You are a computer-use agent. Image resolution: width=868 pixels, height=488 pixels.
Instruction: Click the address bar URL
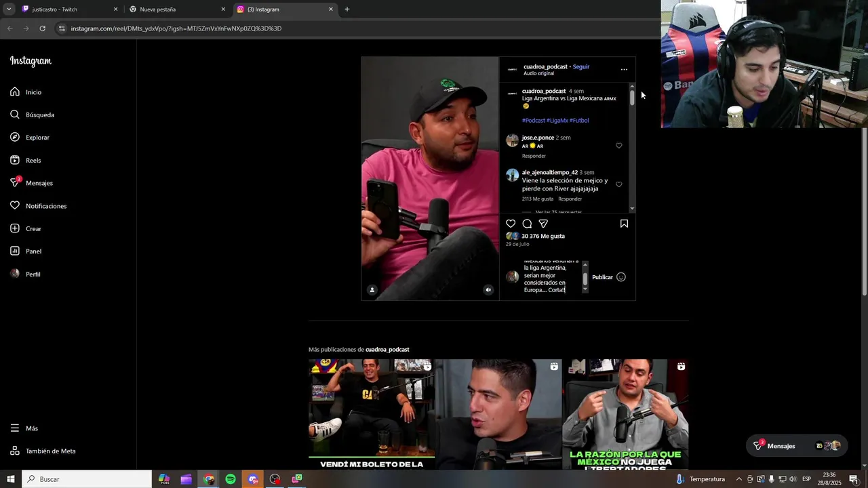[176, 28]
